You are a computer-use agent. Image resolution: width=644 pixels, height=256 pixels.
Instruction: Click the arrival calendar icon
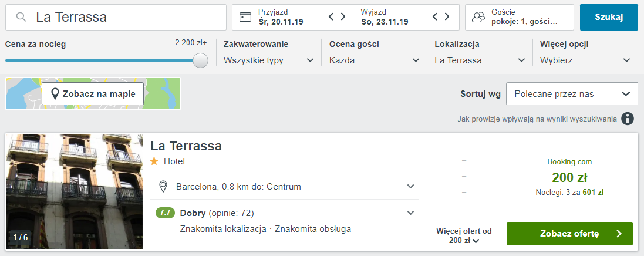(x=245, y=17)
